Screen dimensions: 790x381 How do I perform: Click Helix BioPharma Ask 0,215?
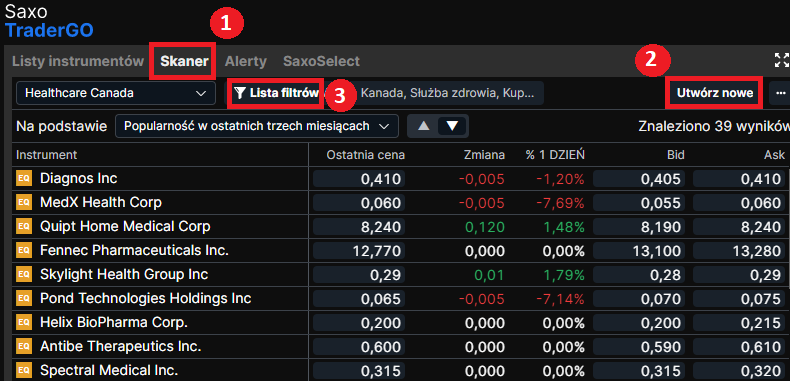[740, 323]
